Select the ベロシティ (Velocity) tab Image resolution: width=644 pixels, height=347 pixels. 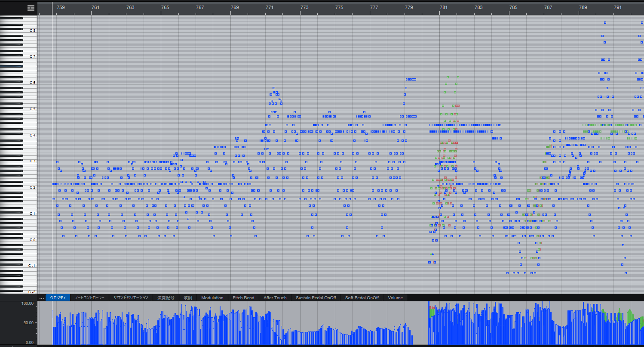pos(58,297)
